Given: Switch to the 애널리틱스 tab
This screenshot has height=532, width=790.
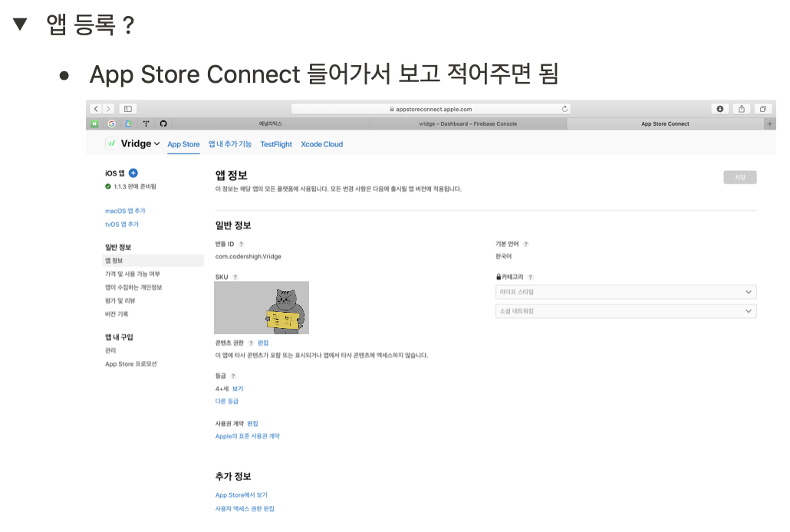Looking at the screenshot, I should point(271,123).
